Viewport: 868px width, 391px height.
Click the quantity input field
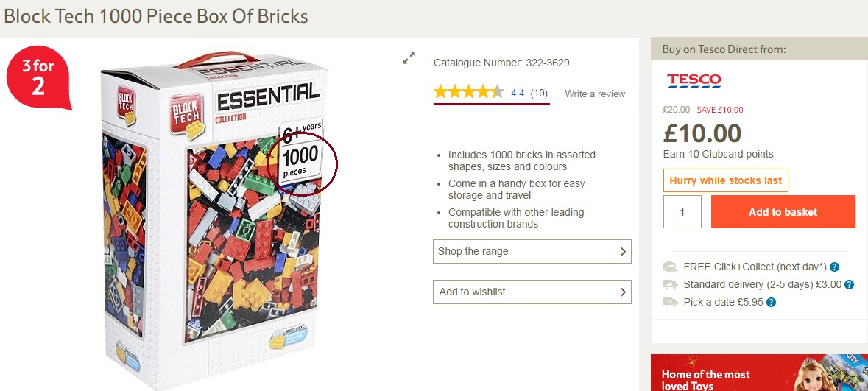pyautogui.click(x=682, y=212)
